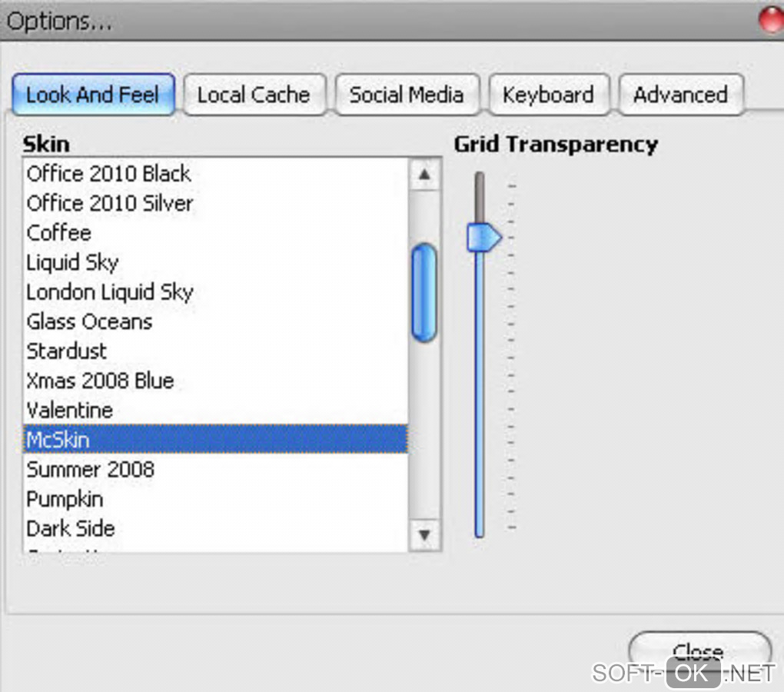784x692 pixels.
Task: Open the Social Media tab
Action: tap(407, 95)
